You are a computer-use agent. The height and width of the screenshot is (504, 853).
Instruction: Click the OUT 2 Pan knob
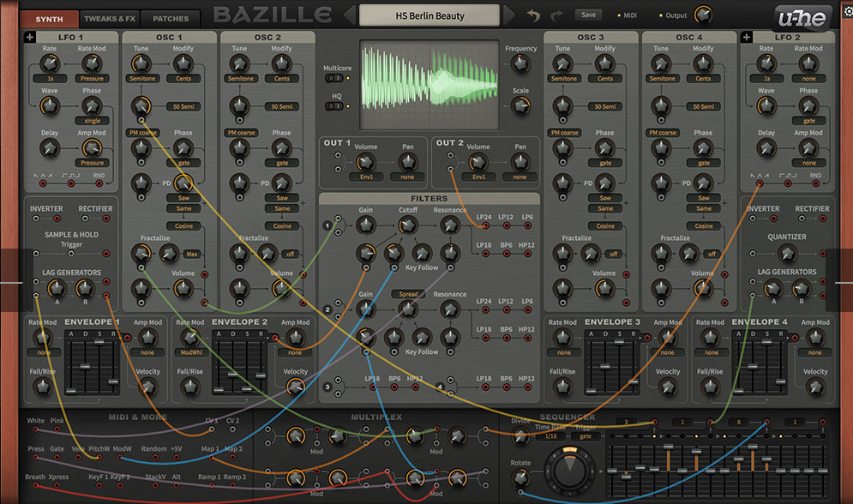point(520,161)
